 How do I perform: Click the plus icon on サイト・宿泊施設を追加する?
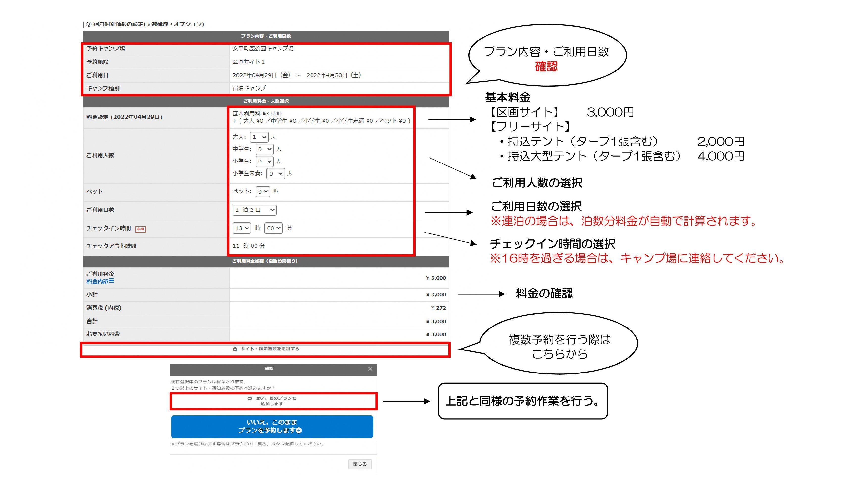(235, 349)
